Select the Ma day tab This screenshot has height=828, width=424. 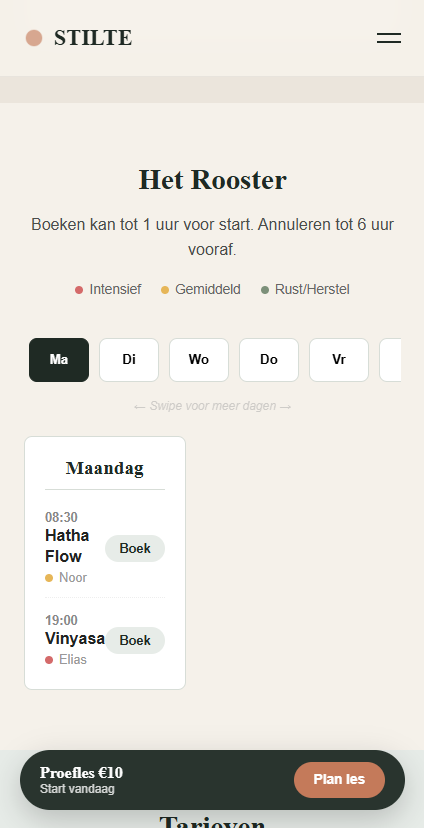(59, 360)
